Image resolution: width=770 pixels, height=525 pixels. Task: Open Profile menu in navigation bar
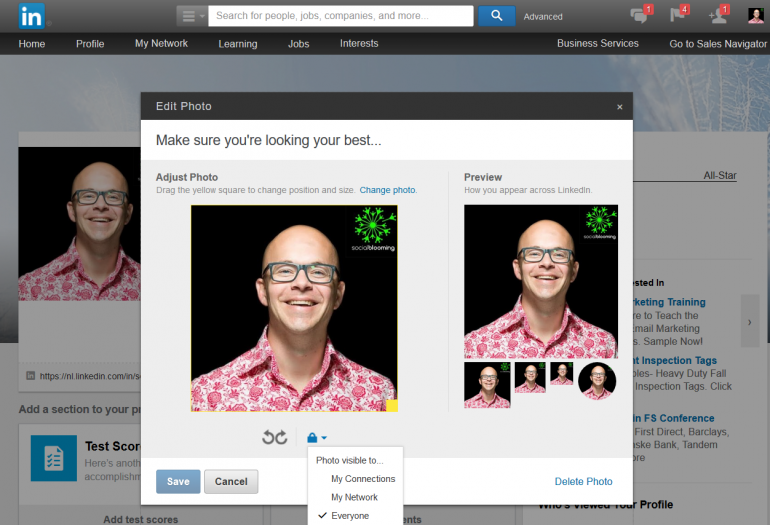(x=90, y=44)
